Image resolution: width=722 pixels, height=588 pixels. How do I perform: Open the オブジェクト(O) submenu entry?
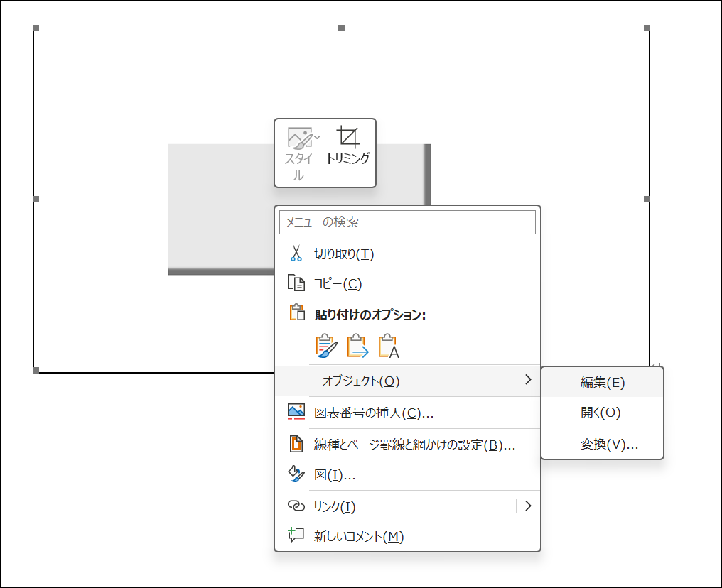407,381
